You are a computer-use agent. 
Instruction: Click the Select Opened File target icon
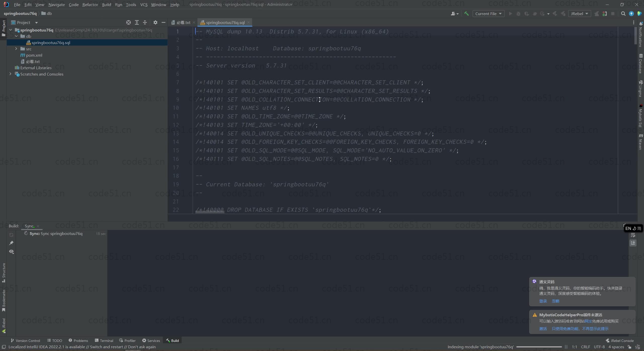click(x=129, y=22)
